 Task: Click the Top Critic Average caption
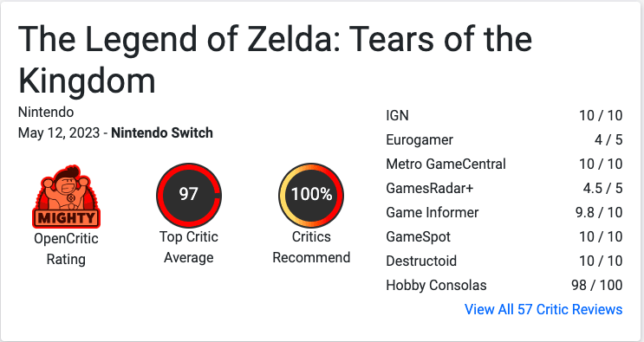point(188,248)
